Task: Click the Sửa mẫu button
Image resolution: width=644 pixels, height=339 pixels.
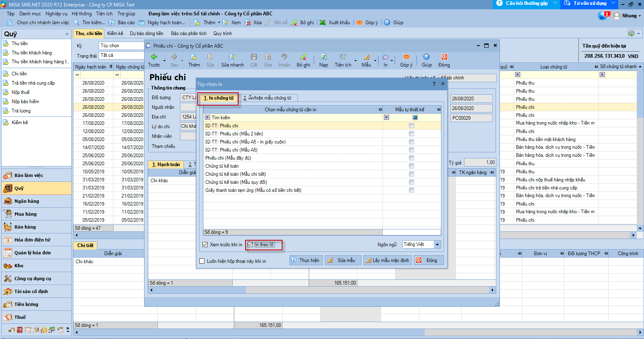Action: pyautogui.click(x=343, y=260)
